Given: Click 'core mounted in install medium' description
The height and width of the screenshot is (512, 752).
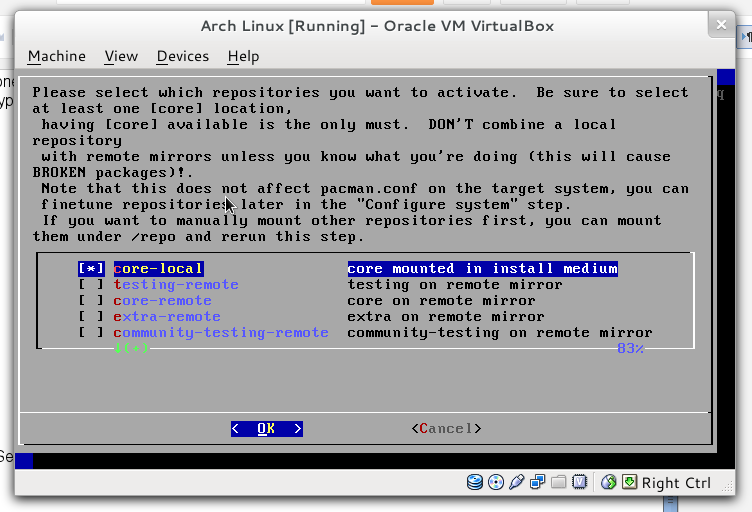Looking at the screenshot, I should (482, 268).
